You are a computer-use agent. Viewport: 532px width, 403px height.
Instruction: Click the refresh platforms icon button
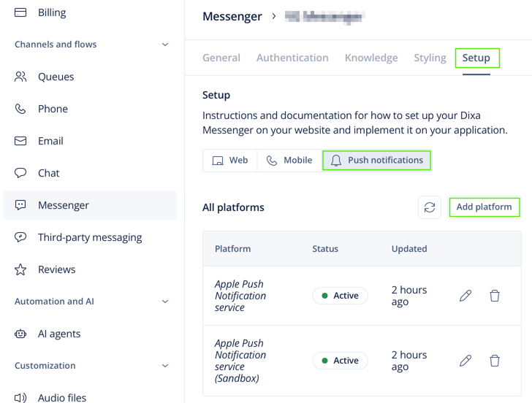coord(430,207)
